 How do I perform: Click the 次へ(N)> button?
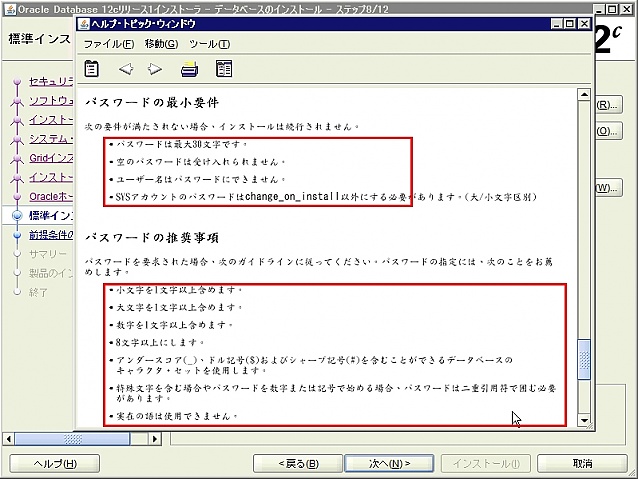click(389, 464)
